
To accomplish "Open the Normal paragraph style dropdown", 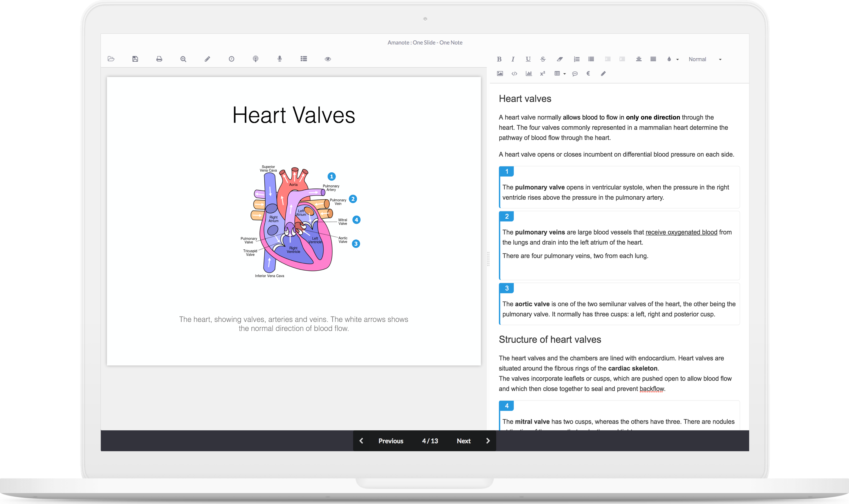I will point(705,59).
